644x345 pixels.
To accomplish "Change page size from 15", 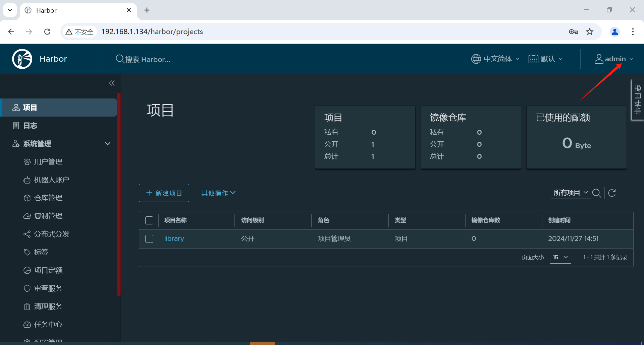I will [560, 257].
